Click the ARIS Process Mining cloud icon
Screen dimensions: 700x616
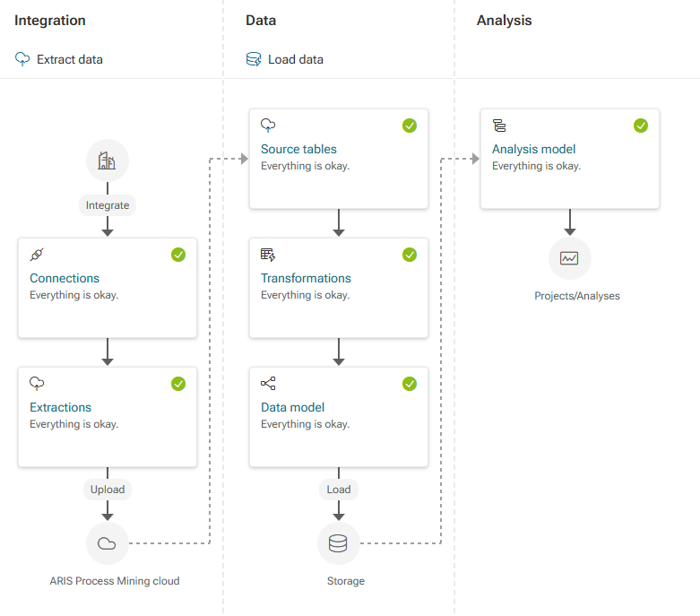pos(108,543)
